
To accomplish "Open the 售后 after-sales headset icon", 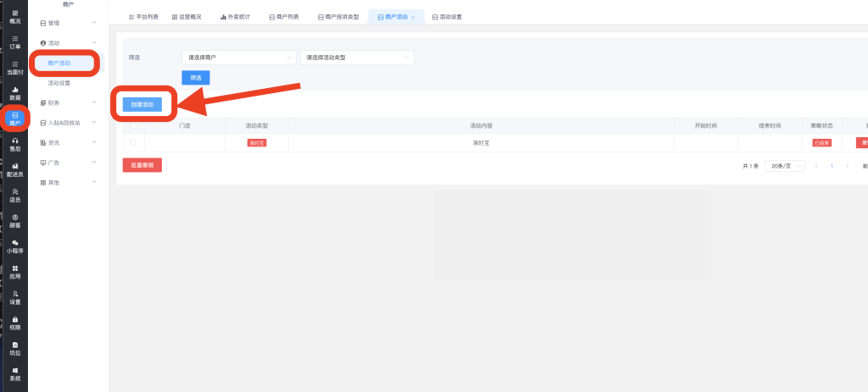I will (14, 144).
